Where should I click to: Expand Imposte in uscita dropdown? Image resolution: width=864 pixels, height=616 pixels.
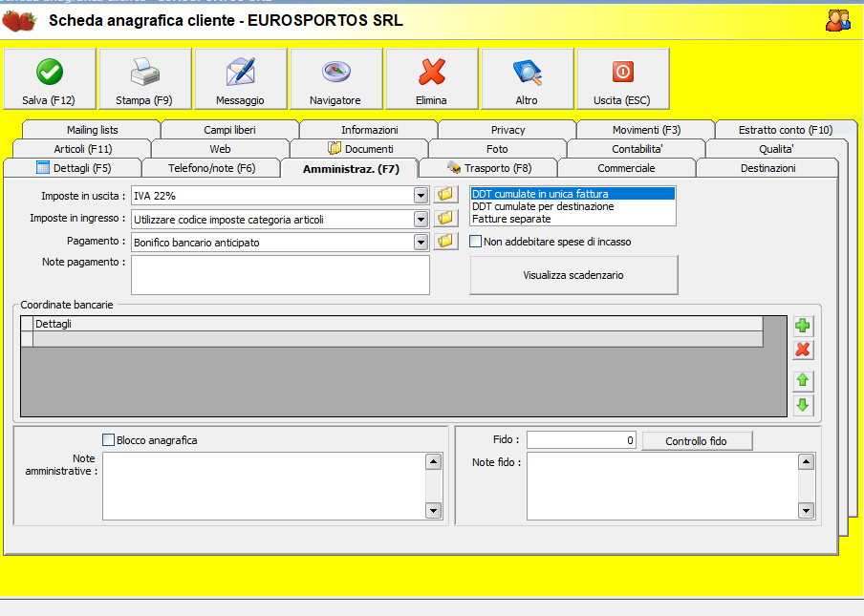click(421, 196)
